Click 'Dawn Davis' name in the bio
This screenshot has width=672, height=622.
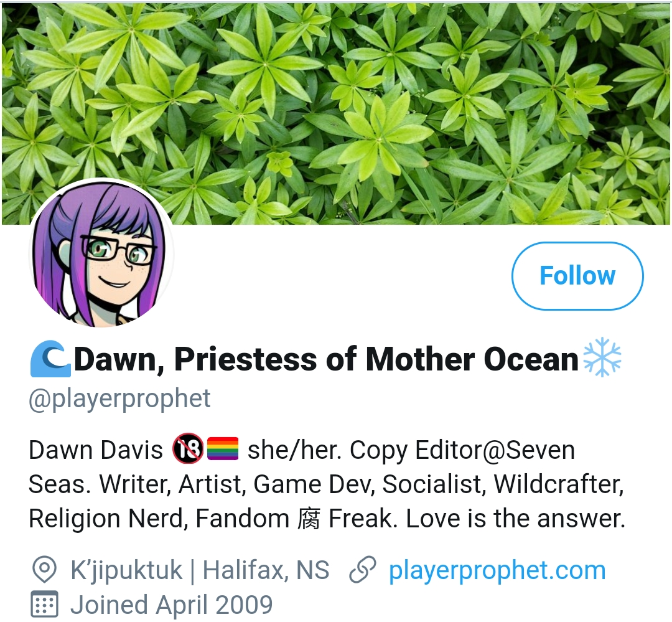pyautogui.click(x=96, y=450)
